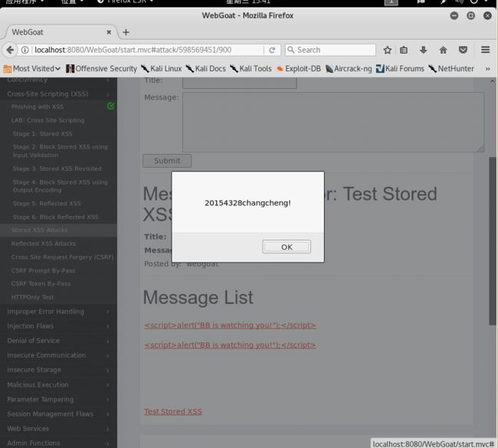Open Most Visited bookmarks dropdown

click(31, 69)
